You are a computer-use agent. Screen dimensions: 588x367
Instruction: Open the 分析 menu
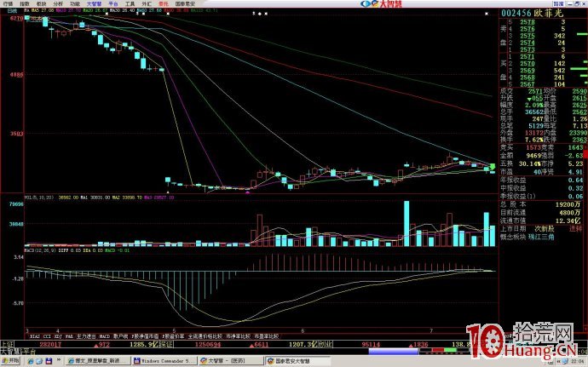pos(58,3)
